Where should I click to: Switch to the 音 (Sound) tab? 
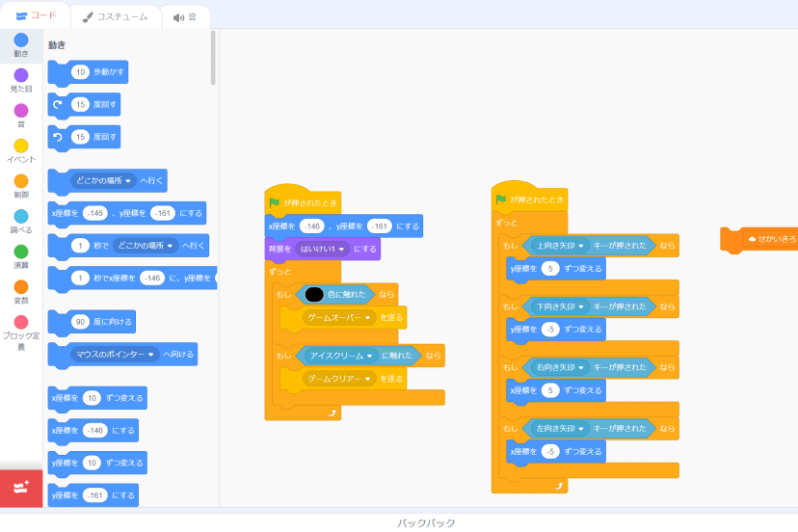tap(185, 16)
